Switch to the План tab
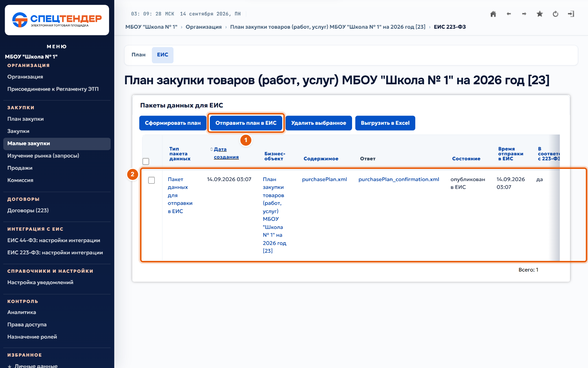Screen dimensions: 588x368 click(x=139, y=55)
